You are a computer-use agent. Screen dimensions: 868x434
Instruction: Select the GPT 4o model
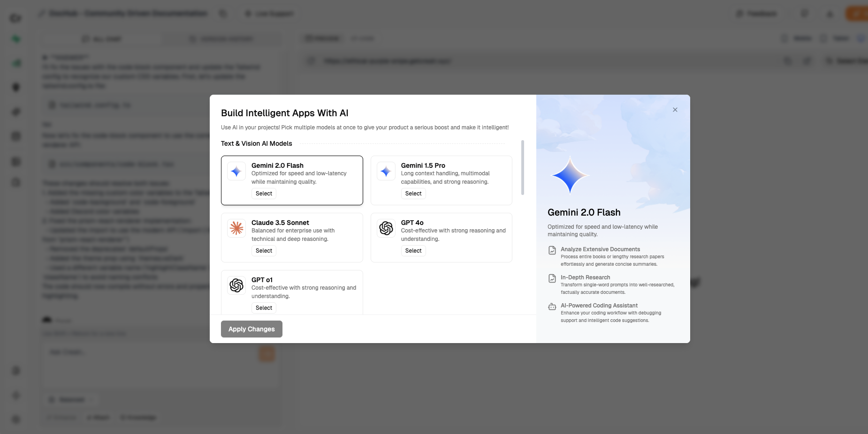413,251
